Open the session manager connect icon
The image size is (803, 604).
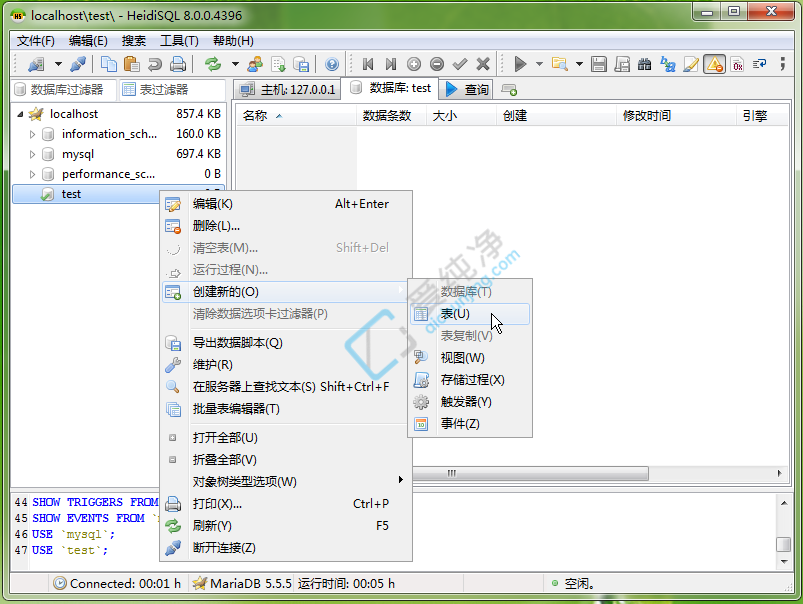36,64
